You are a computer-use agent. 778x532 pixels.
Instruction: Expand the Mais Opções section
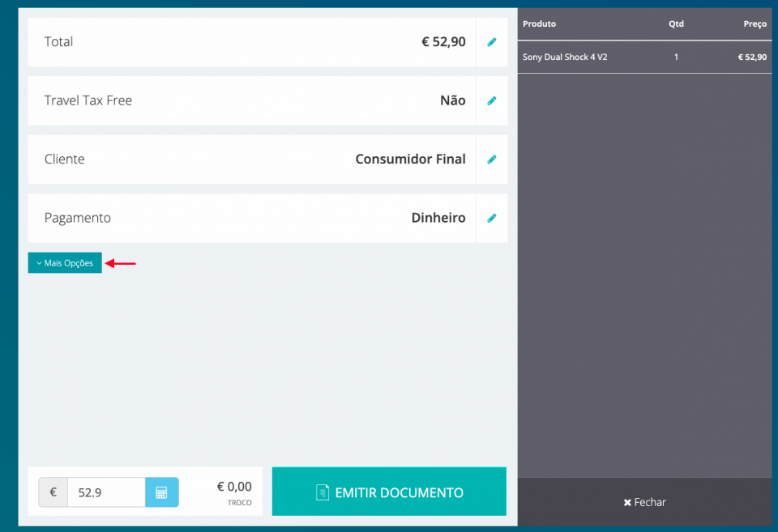click(65, 263)
